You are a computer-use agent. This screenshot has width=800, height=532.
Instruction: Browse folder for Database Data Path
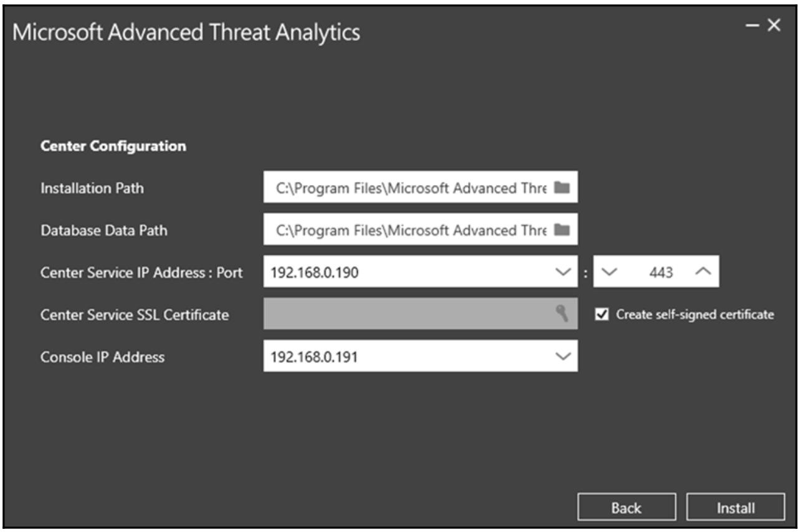pos(562,230)
